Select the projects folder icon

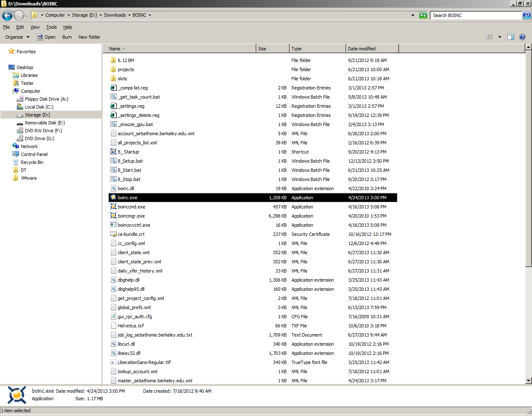pos(113,69)
